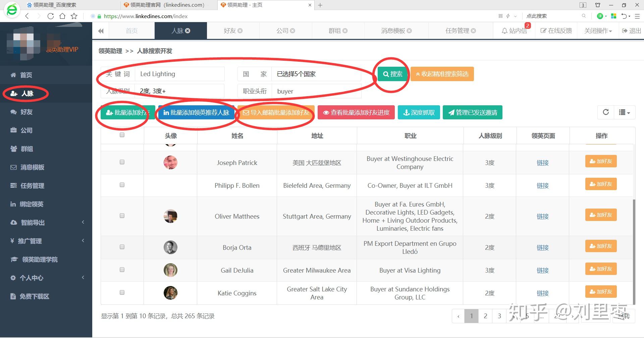Open the column list dropdown
The height and width of the screenshot is (338, 644).
(x=624, y=112)
